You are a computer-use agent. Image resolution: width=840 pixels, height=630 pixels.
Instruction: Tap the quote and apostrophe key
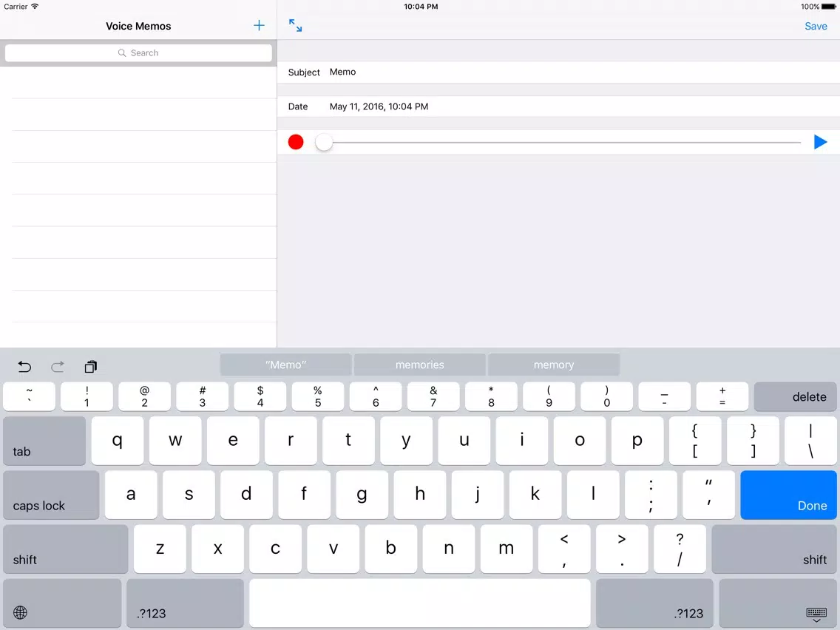(x=708, y=495)
